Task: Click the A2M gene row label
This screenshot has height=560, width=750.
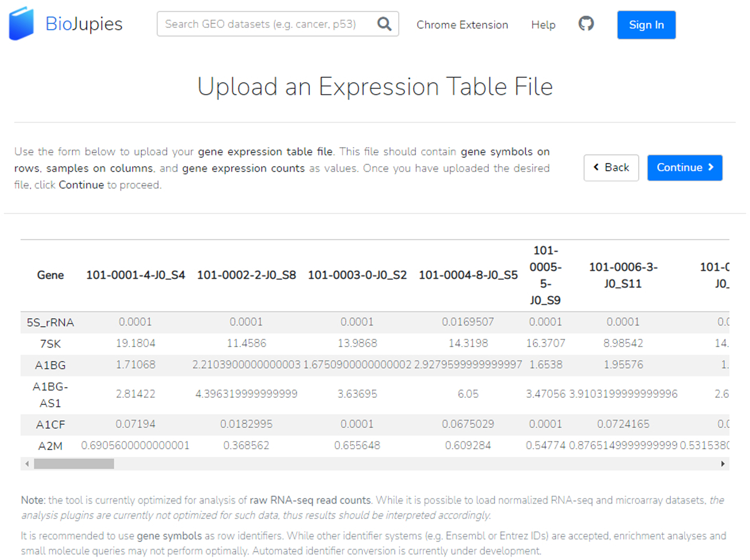Action: tap(50, 446)
